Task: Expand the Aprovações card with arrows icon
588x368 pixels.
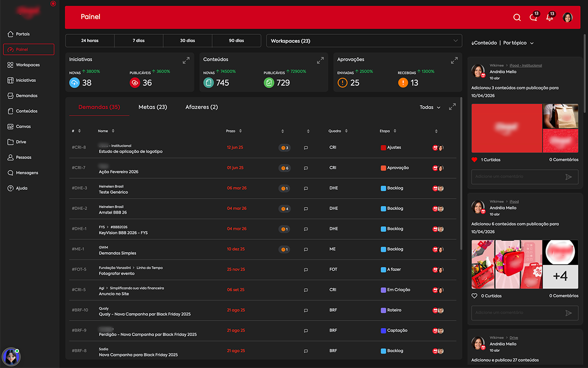Action: pos(454,61)
